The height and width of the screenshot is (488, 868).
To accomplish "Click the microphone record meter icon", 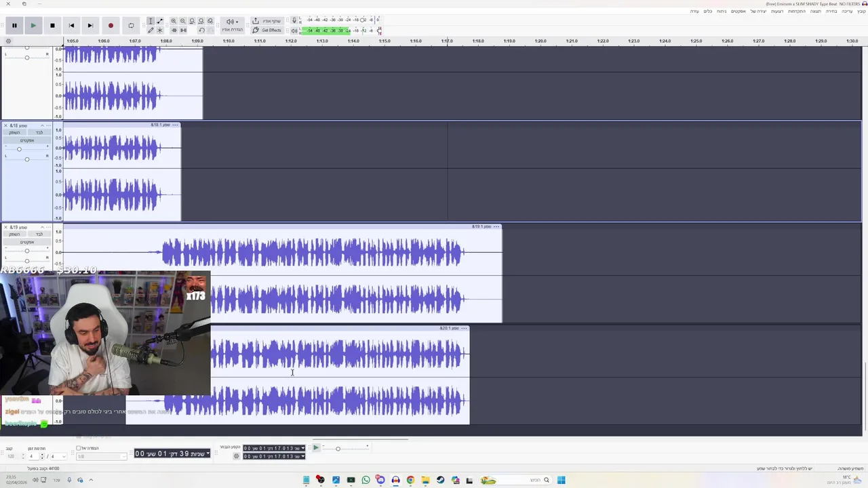I will [294, 21].
